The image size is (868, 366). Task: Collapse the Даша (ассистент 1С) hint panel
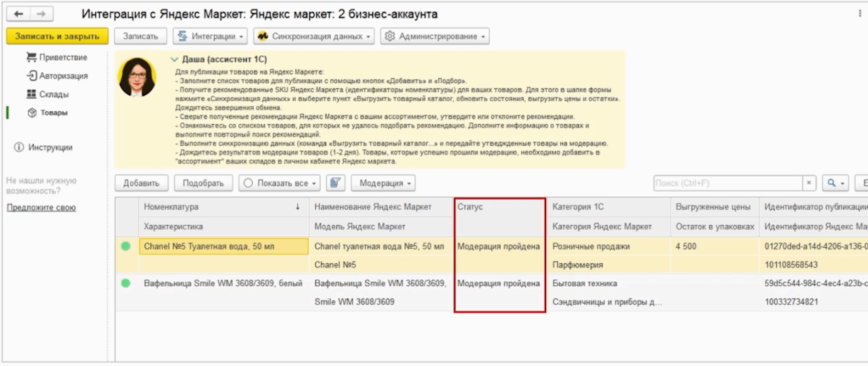174,59
